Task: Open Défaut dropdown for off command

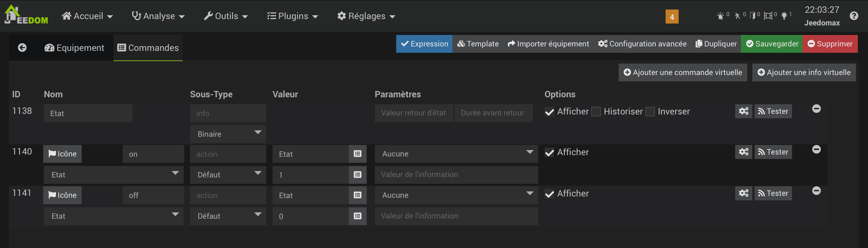Action: point(228,216)
